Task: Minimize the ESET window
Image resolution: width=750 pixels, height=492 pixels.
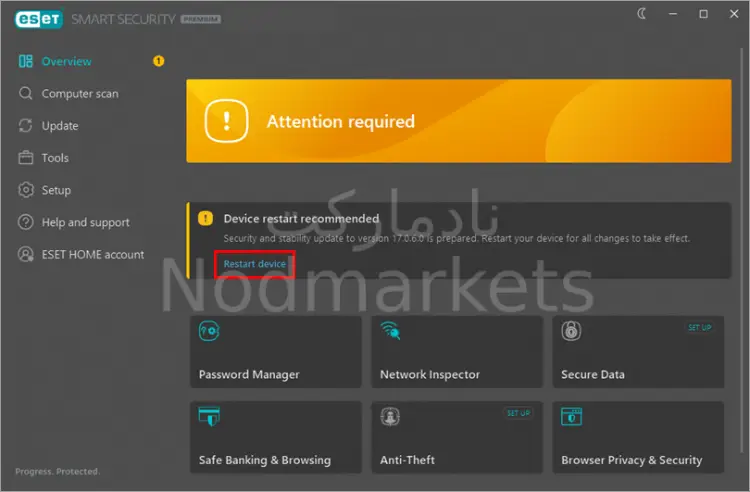Action: [673, 14]
